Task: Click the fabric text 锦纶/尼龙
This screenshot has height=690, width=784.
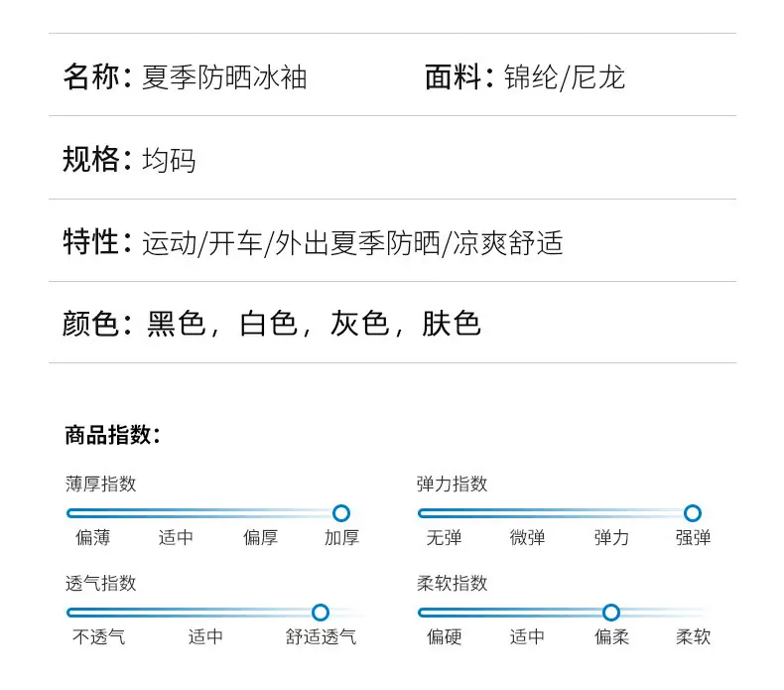Action: [565, 77]
